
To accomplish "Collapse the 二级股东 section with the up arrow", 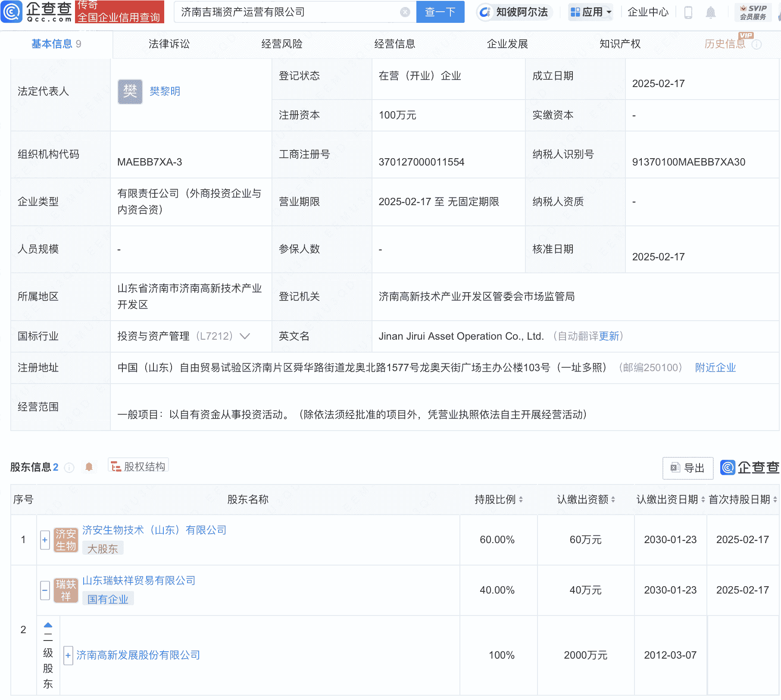I will click(47, 624).
